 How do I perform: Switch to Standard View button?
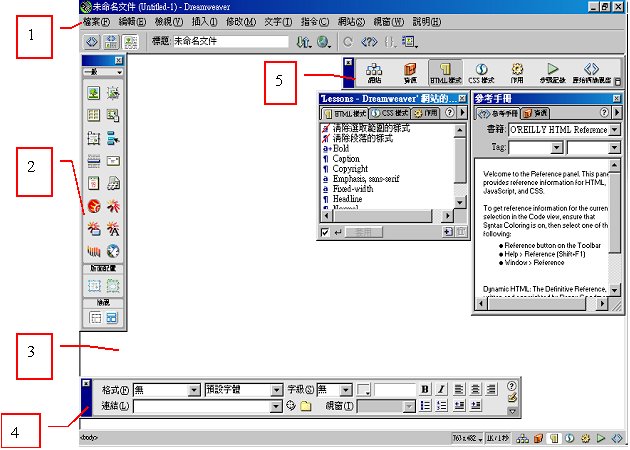point(95,318)
